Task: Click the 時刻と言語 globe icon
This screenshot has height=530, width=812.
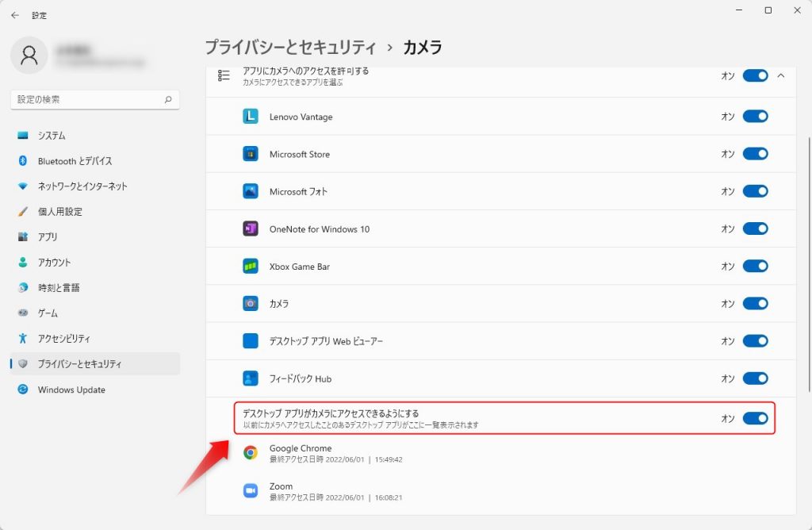Action: point(23,287)
